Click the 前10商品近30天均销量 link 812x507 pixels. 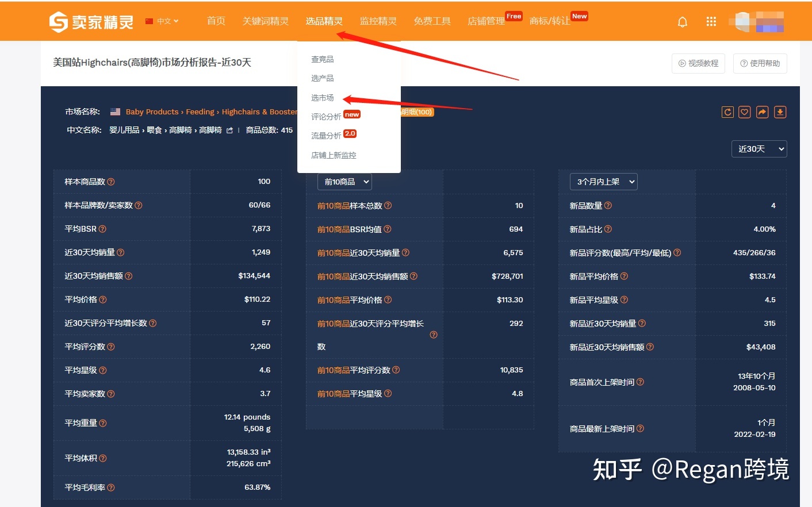358,252
